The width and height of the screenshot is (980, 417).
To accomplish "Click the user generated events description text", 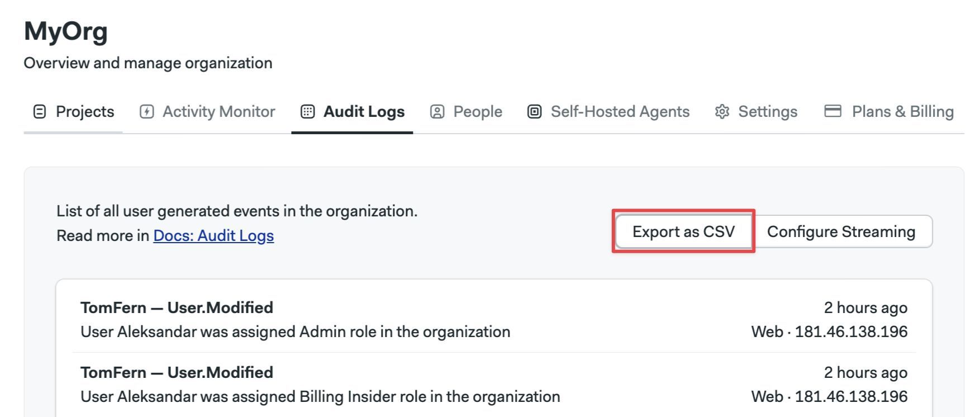I will [x=237, y=211].
